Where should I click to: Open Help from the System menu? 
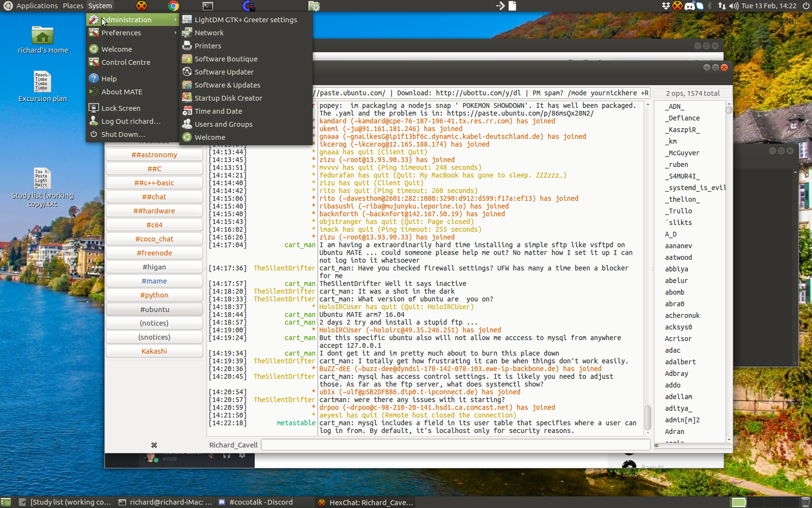[x=132, y=79]
